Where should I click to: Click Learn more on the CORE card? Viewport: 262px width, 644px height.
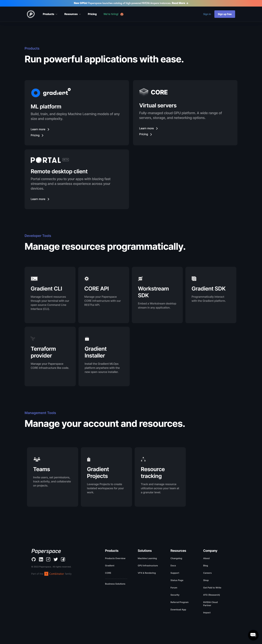148,128
